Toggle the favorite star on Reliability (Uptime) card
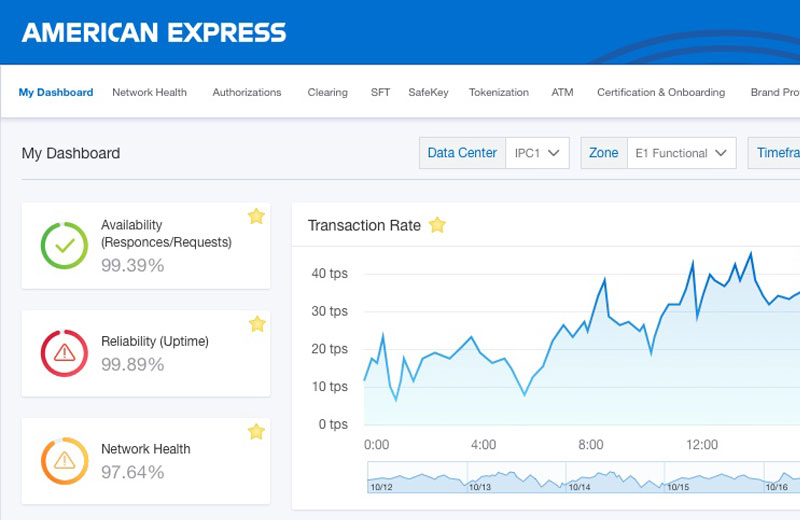Viewport: 800px width, 520px height. point(257,324)
